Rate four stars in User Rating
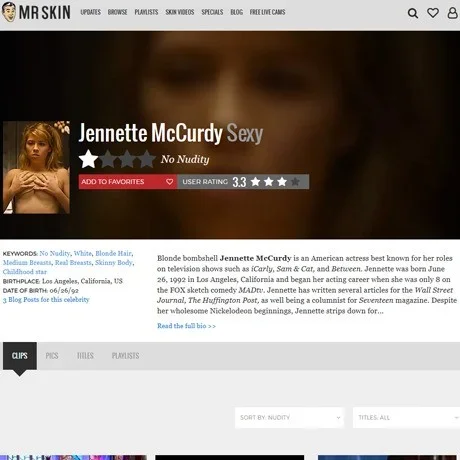This screenshot has height=460, width=460. pyautogui.click(x=295, y=182)
